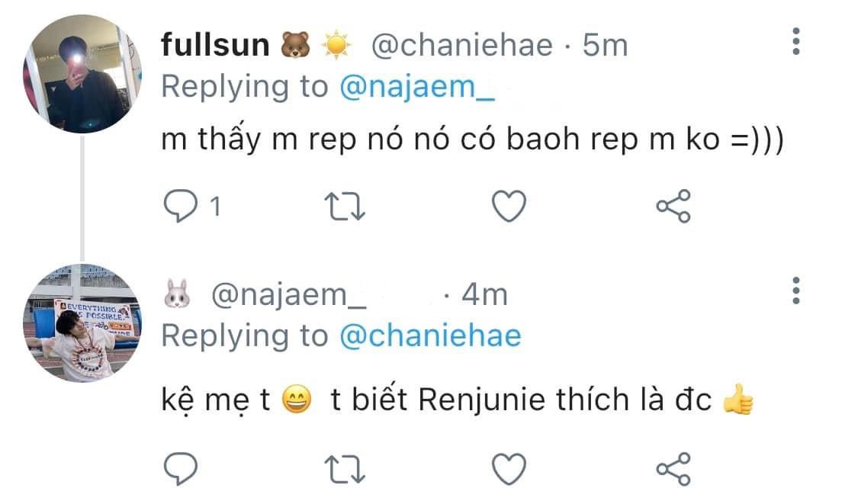This screenshot has height=504, width=858.
Task: Open the @chaniehae handle in tweet header
Action: 461,46
